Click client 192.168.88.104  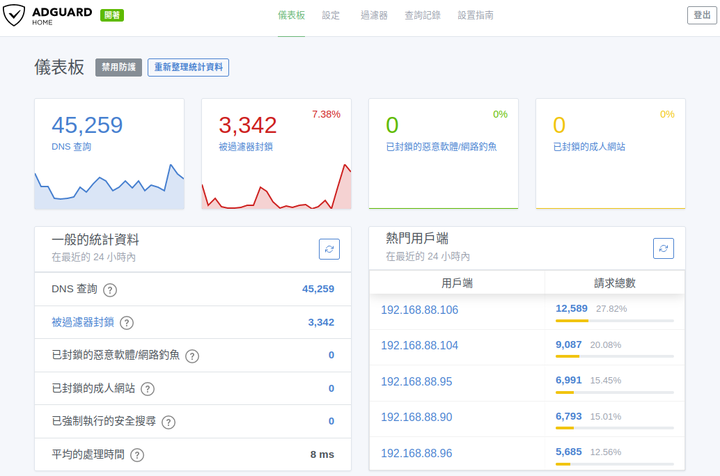[420, 345]
